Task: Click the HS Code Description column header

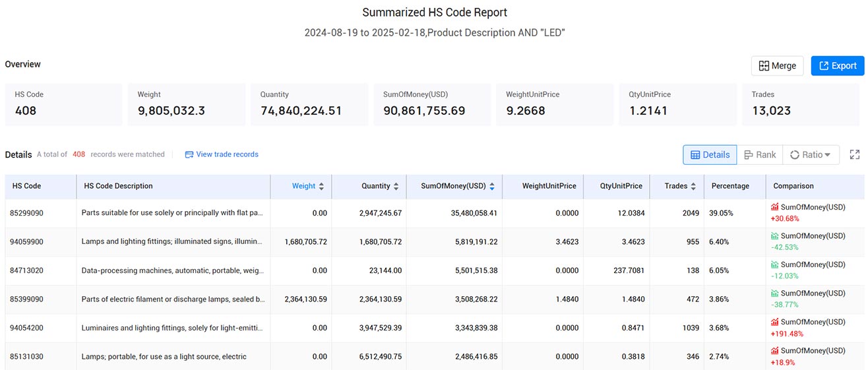Action: click(x=118, y=186)
